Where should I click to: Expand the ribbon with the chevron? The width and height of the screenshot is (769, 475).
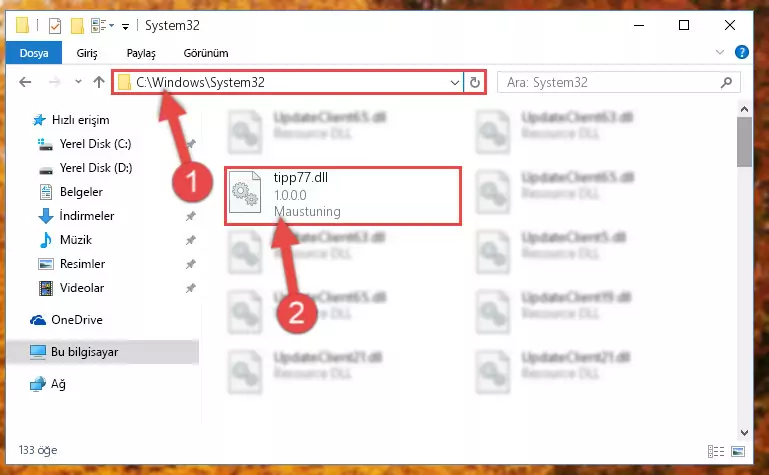[719, 52]
